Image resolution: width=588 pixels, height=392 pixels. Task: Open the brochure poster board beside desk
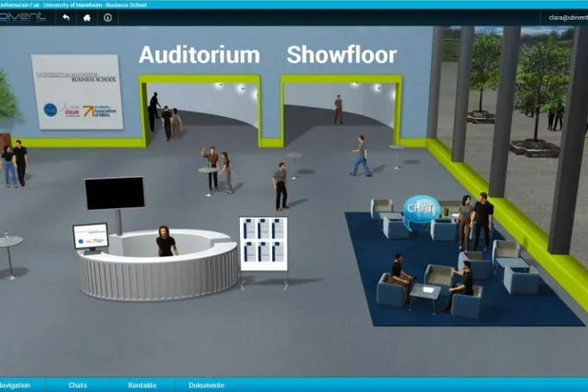click(x=263, y=244)
